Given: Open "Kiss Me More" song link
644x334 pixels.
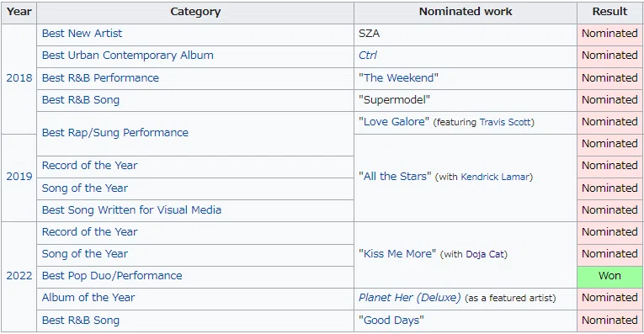Looking at the screenshot, I should (397, 254).
